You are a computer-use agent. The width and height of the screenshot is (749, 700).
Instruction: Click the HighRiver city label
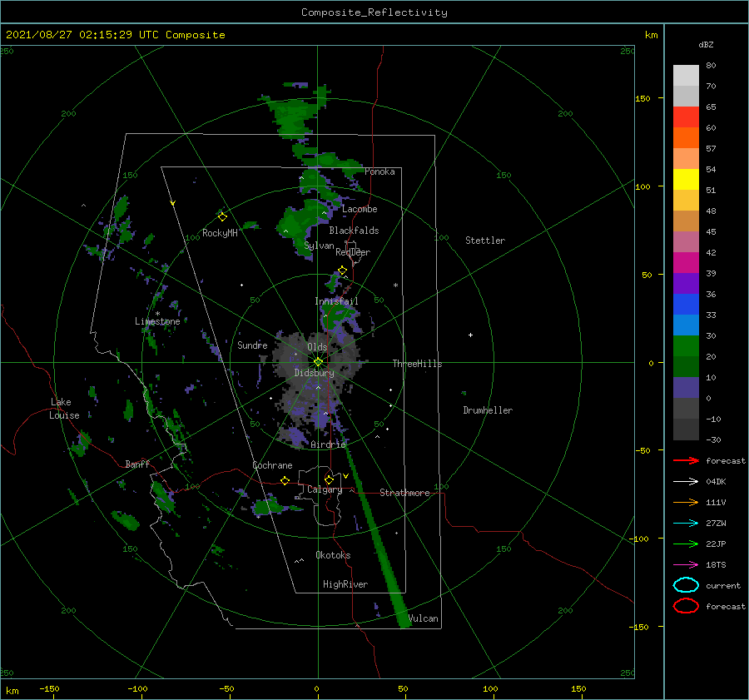[345, 584]
